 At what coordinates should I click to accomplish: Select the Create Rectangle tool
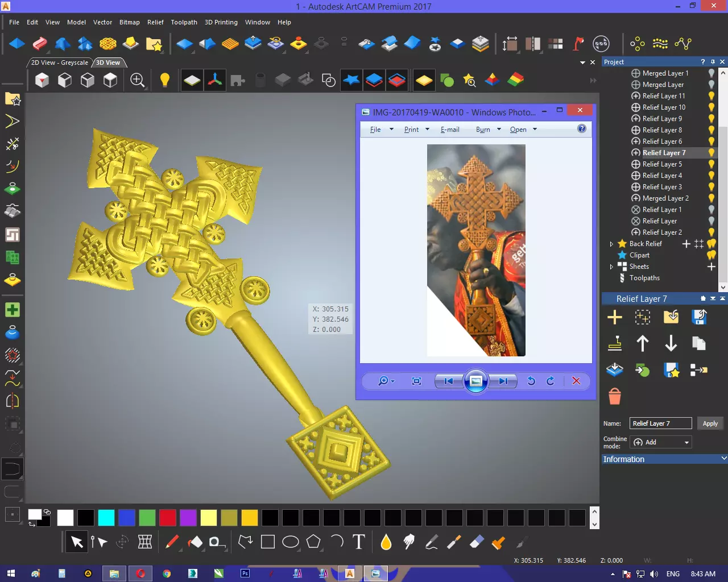(x=267, y=542)
